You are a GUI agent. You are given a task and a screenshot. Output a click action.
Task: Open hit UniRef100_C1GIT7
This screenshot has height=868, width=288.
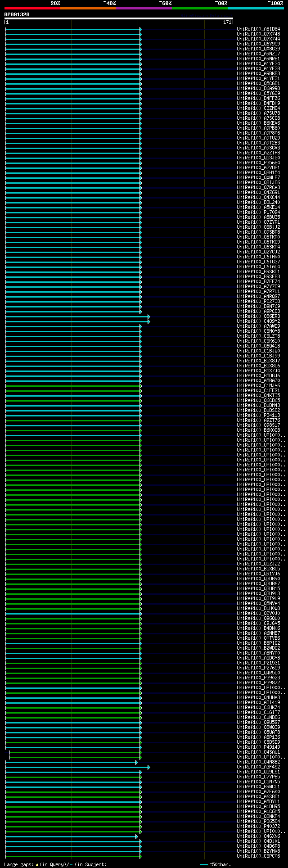pos(258,712)
